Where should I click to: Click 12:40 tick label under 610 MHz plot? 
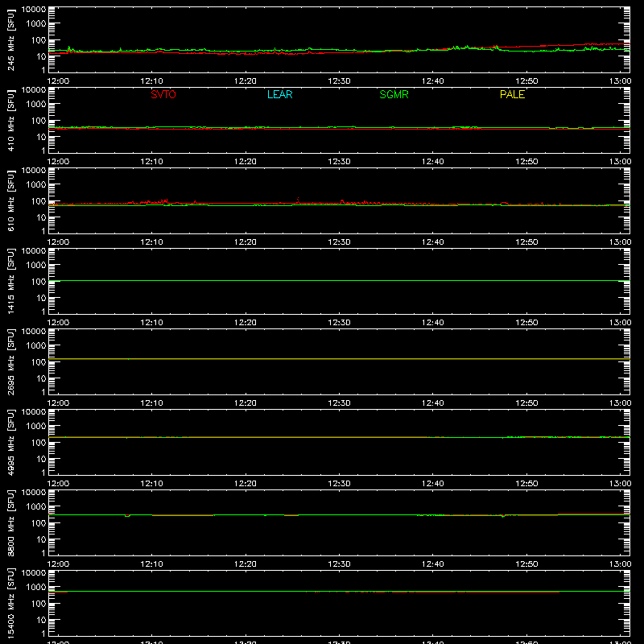click(433, 242)
